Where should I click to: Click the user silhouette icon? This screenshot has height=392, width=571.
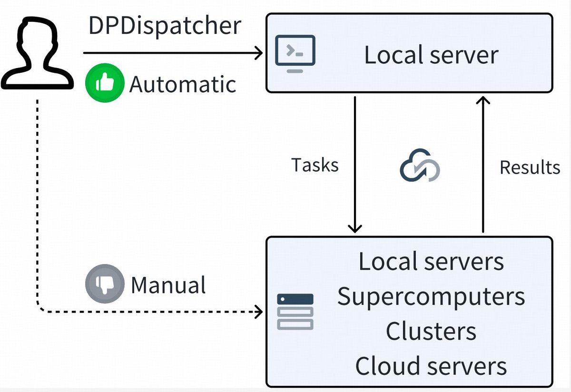pos(37,53)
